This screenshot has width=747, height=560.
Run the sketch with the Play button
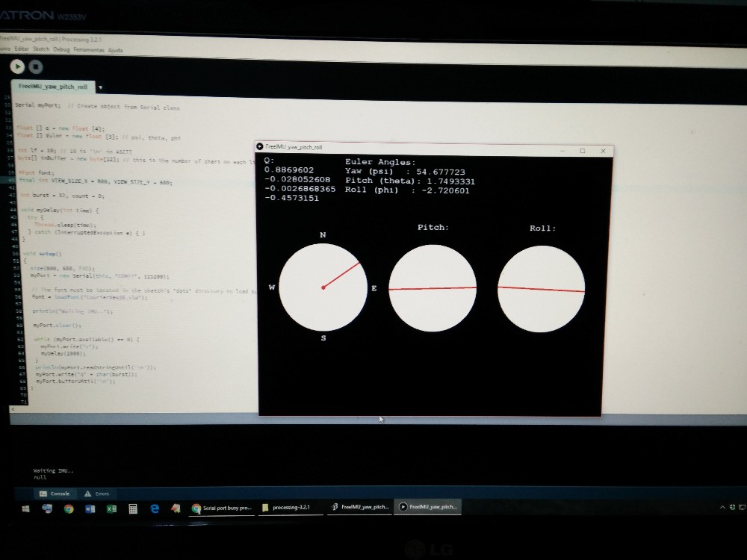click(18, 66)
